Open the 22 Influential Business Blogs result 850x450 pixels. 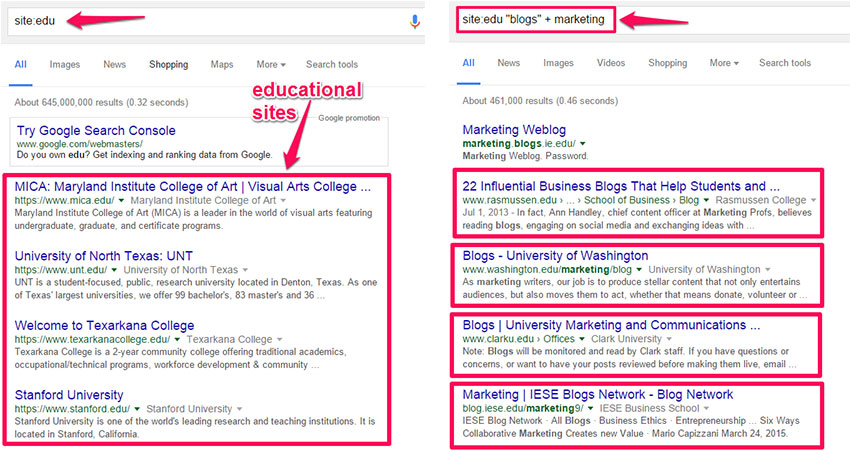pyautogui.click(x=621, y=187)
